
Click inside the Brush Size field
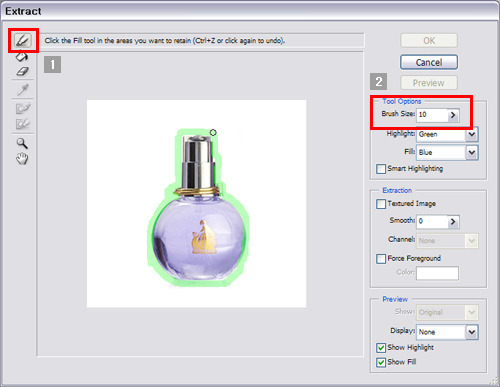[x=432, y=115]
